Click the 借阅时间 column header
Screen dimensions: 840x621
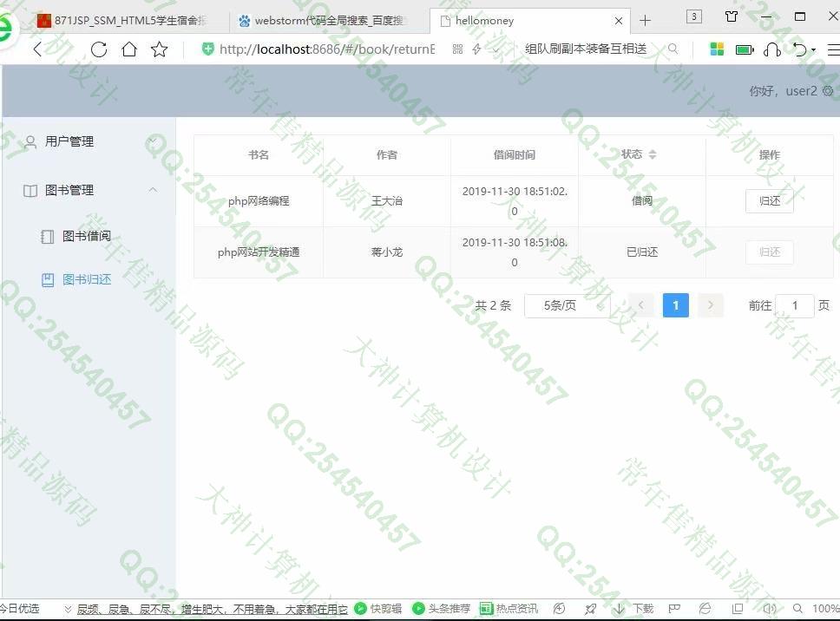pyautogui.click(x=515, y=154)
